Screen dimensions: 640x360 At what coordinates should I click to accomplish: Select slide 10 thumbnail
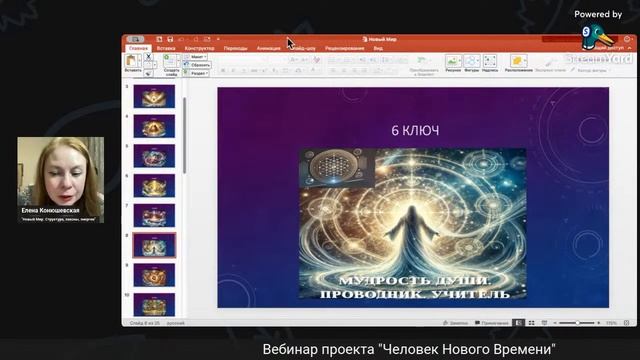tap(154, 304)
